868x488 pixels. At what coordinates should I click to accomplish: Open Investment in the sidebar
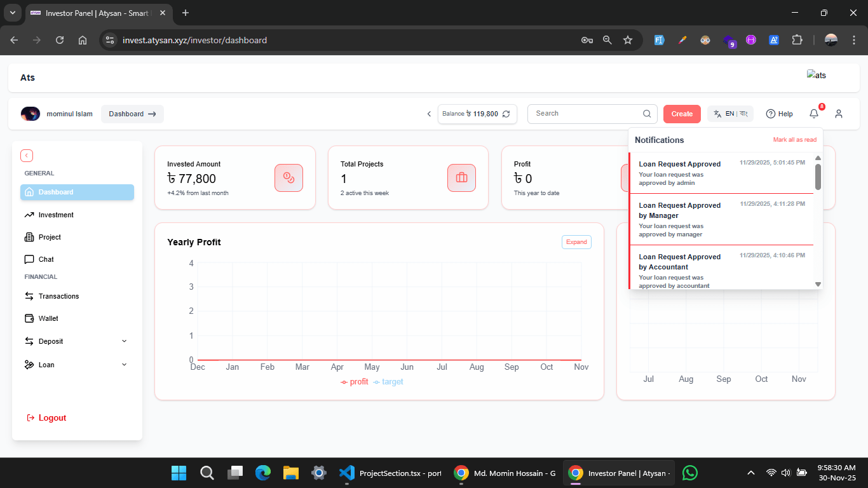pos(56,215)
